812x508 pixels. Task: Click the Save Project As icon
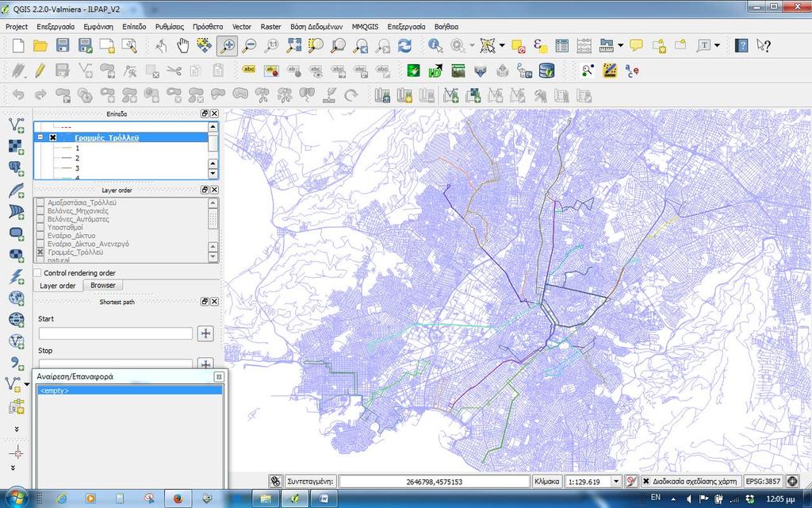85,45
